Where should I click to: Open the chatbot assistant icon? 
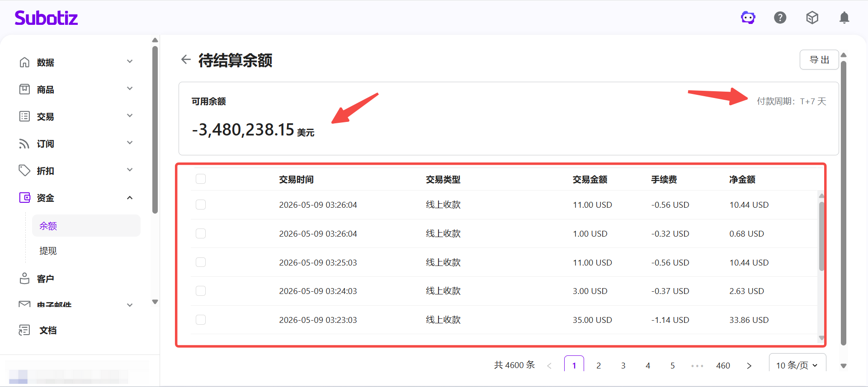coord(748,18)
